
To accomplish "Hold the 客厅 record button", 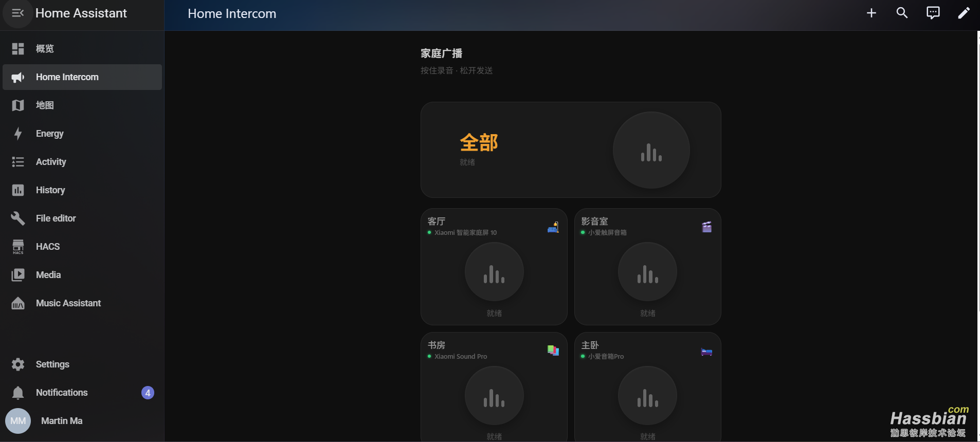I will pos(494,271).
